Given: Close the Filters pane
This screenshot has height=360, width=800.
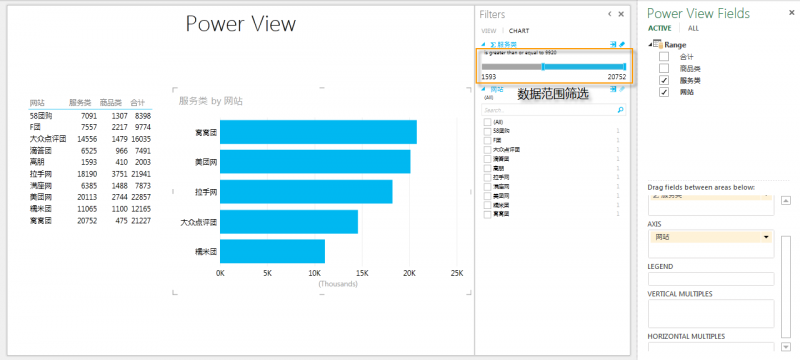Looking at the screenshot, I should (x=621, y=14).
